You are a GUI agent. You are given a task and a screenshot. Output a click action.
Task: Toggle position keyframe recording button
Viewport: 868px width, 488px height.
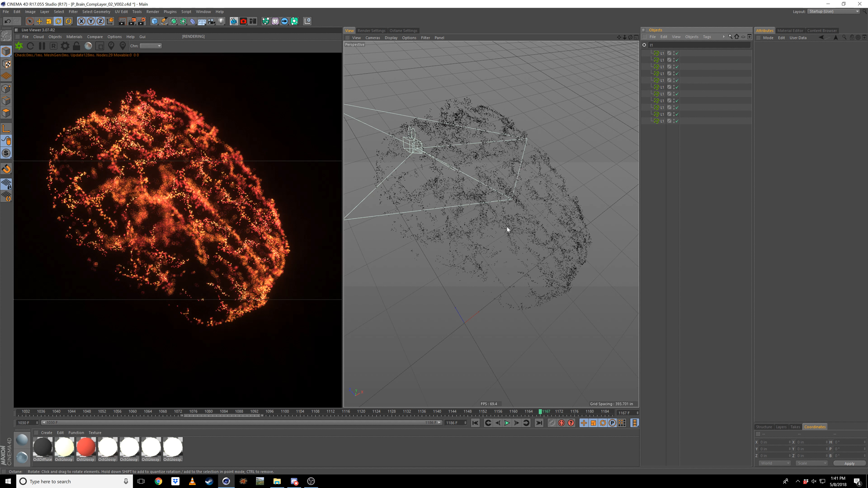[x=584, y=423]
